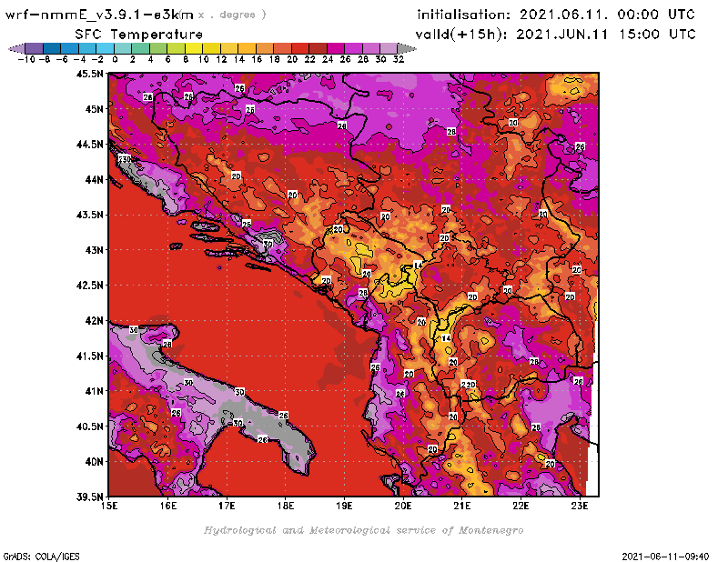Click longitude label '19E'
Viewport: 728px width, 562px height.
pyautogui.click(x=345, y=506)
